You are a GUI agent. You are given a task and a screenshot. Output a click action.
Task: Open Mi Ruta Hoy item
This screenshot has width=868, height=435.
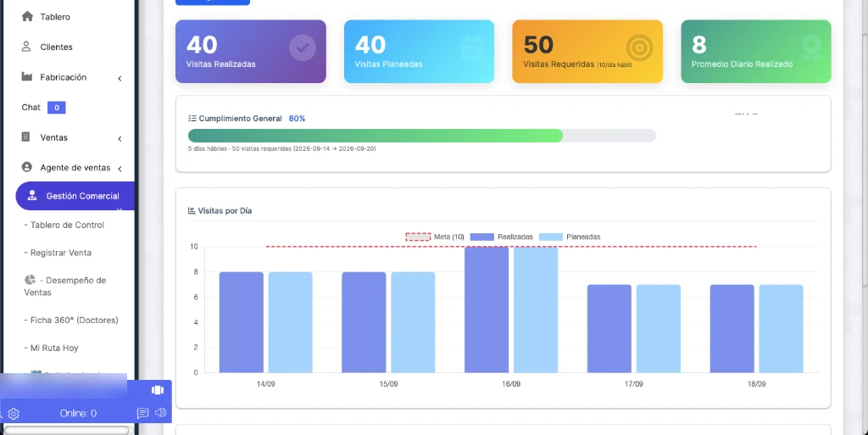[x=51, y=349]
